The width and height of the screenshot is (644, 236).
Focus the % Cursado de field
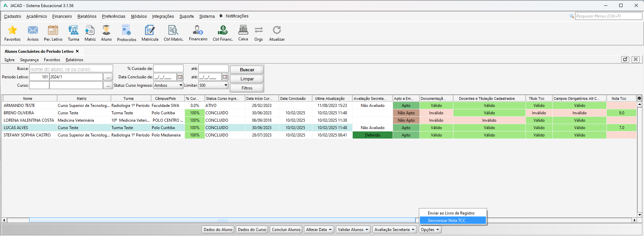click(168, 69)
